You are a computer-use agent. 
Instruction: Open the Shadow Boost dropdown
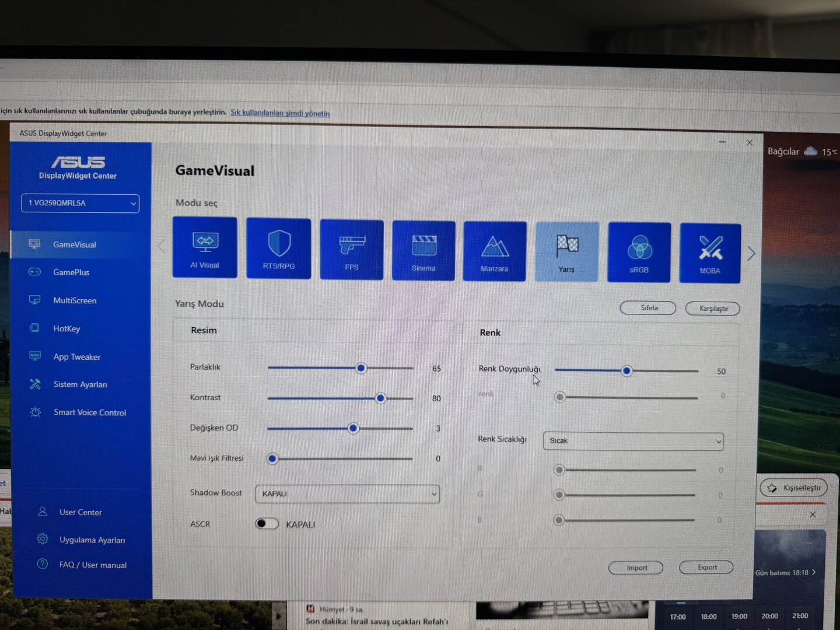(x=348, y=494)
